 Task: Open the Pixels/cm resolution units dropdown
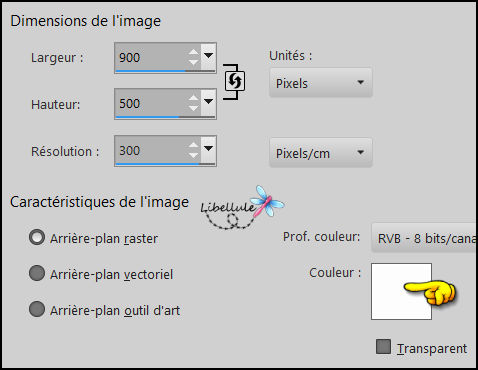[321, 153]
